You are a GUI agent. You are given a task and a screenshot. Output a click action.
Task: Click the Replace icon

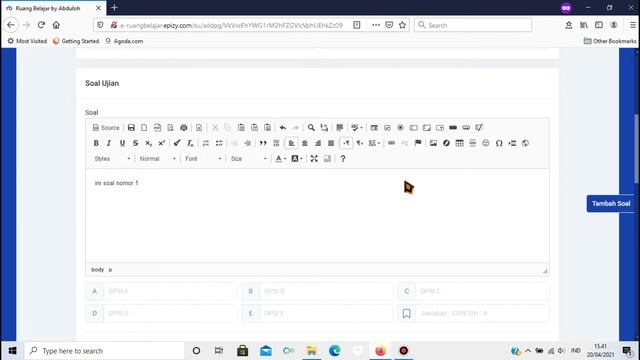324,128
